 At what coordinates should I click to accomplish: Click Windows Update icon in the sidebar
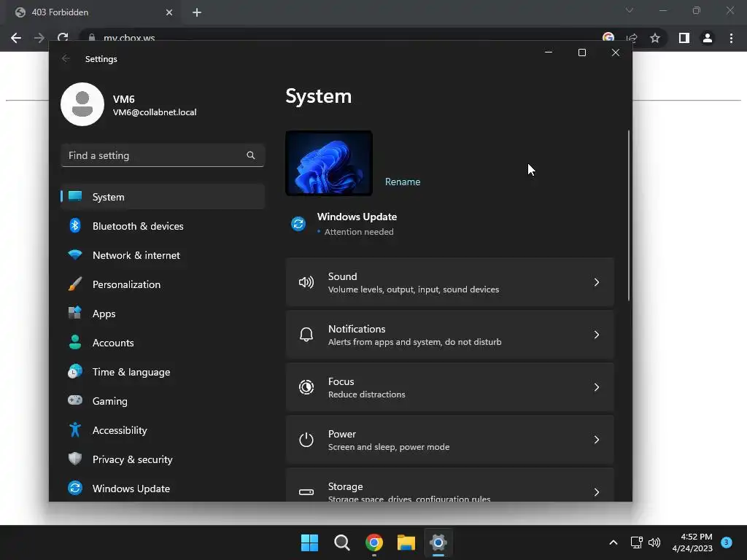pos(75,488)
